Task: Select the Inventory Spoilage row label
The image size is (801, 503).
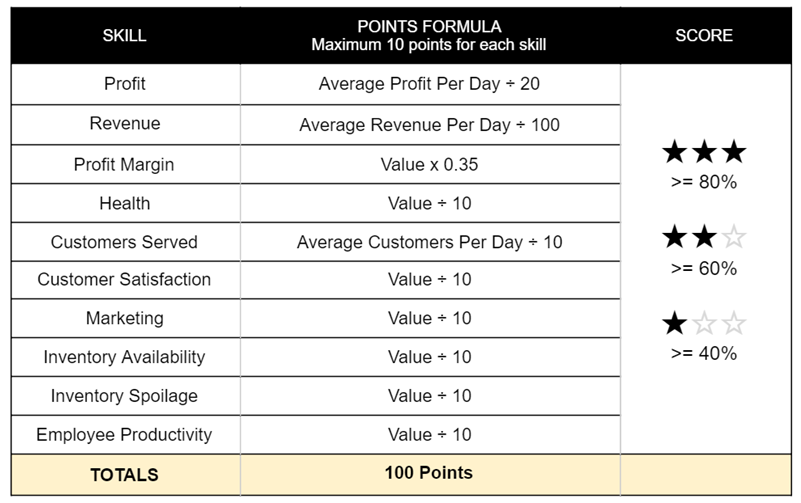Action: pyautogui.click(x=124, y=396)
